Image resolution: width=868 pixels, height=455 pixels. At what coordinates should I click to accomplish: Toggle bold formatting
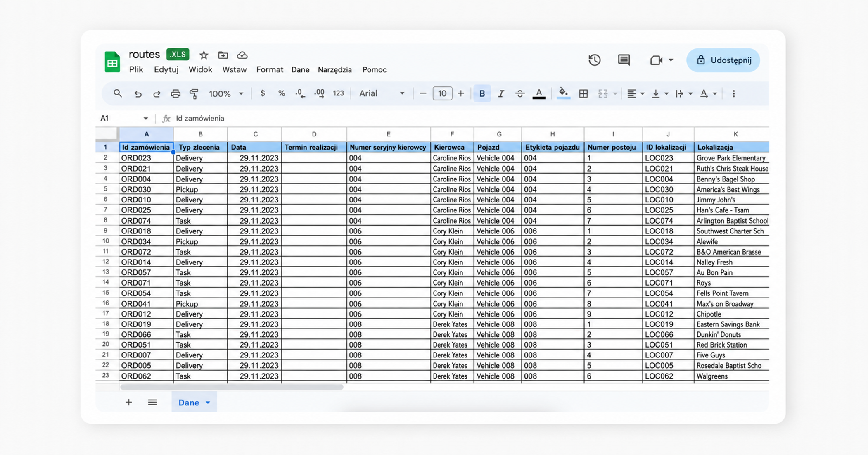[x=482, y=93]
